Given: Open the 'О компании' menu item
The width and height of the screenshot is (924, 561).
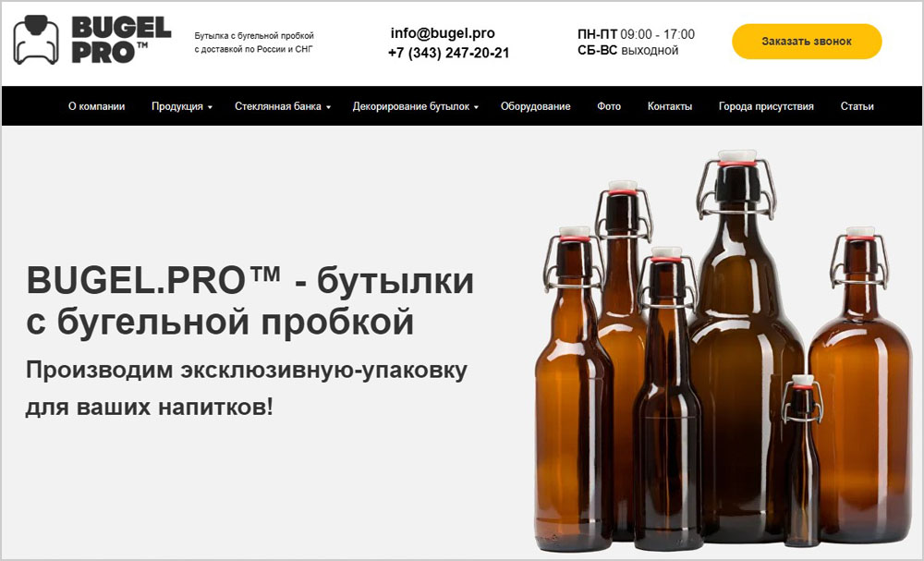Looking at the screenshot, I should (97, 106).
